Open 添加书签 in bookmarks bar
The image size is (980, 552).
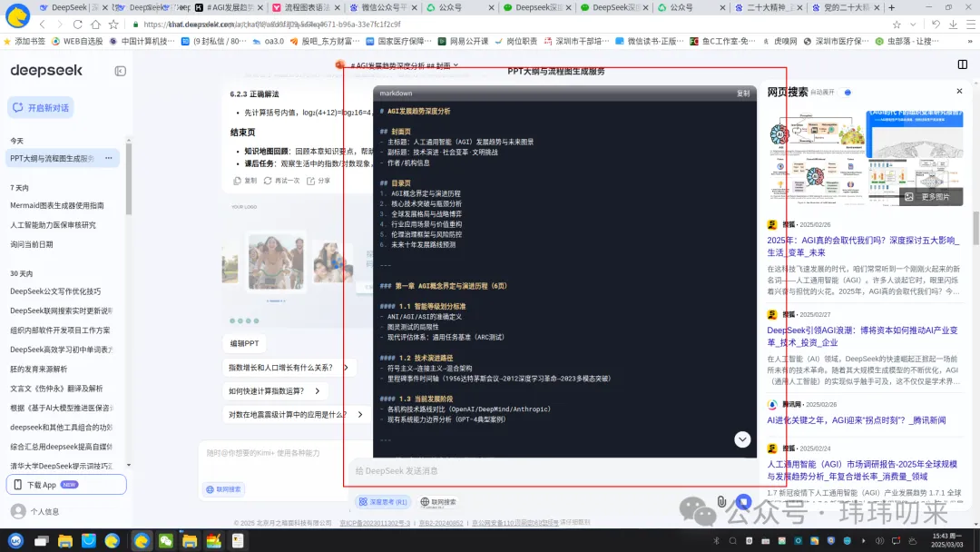point(24,41)
